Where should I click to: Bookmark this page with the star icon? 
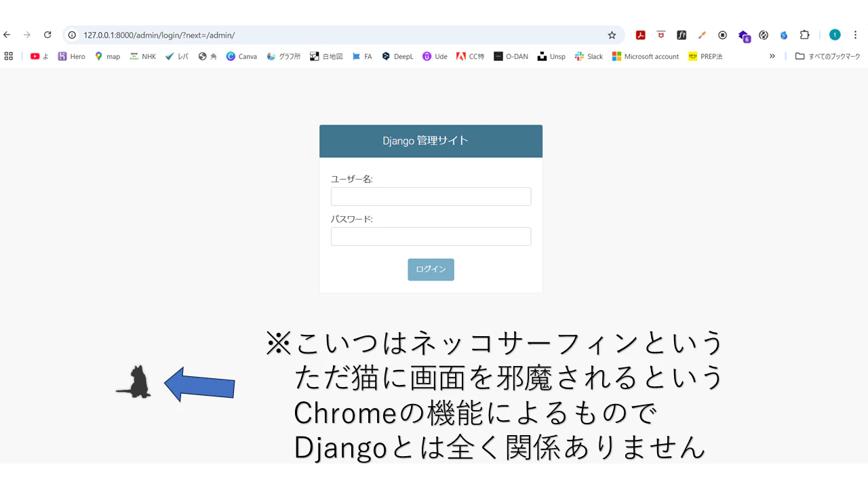(612, 35)
